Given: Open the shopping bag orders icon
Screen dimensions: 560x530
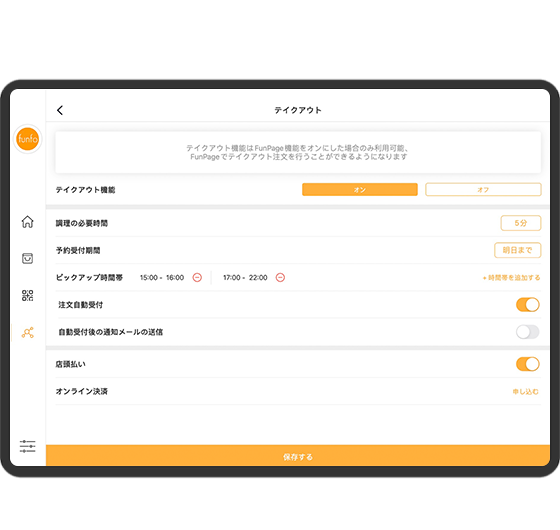Looking at the screenshot, I should (28, 258).
